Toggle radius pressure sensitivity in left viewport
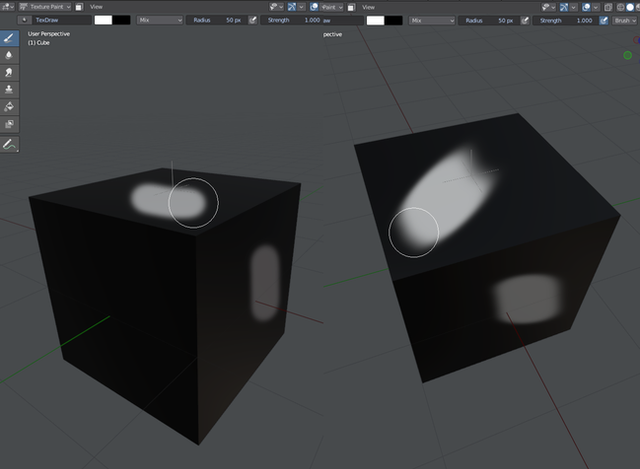This screenshot has height=469, width=640. pyautogui.click(x=253, y=20)
